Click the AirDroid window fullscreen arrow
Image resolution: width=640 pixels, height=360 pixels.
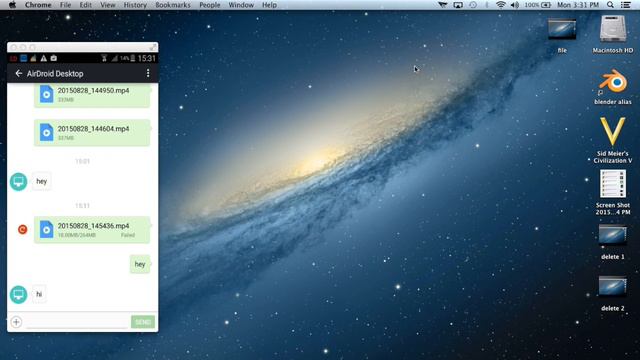152,47
